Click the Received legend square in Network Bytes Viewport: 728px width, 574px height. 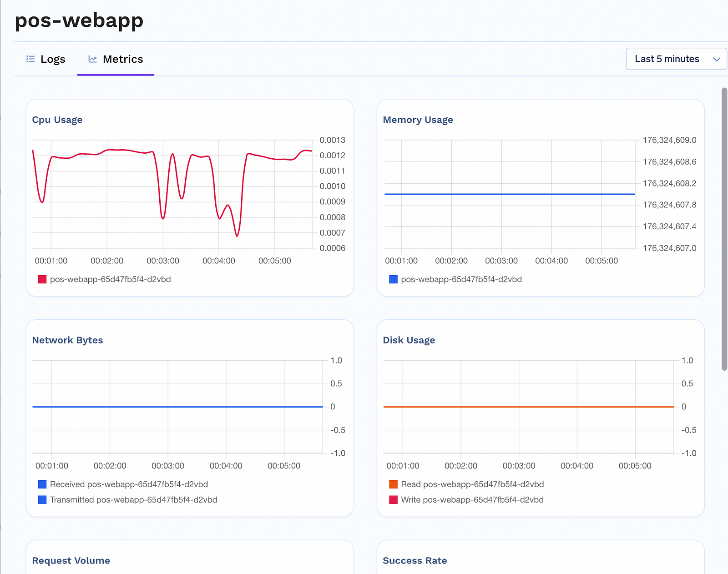tap(42, 484)
